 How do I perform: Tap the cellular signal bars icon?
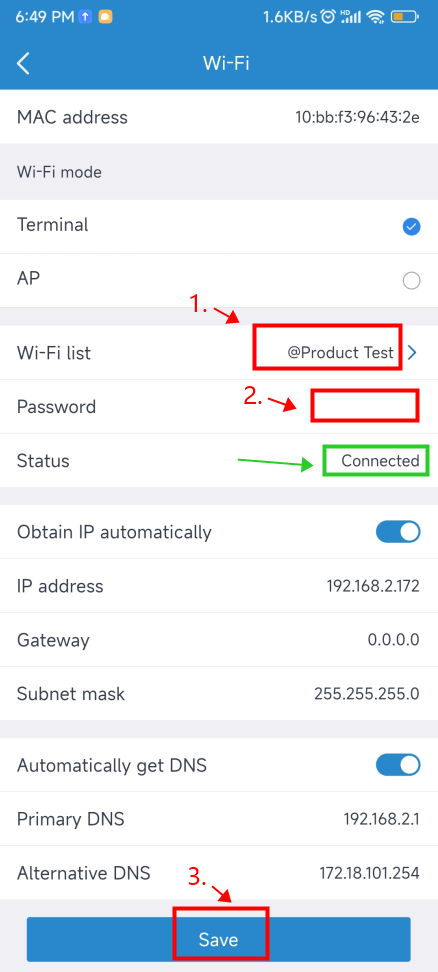coord(350,17)
